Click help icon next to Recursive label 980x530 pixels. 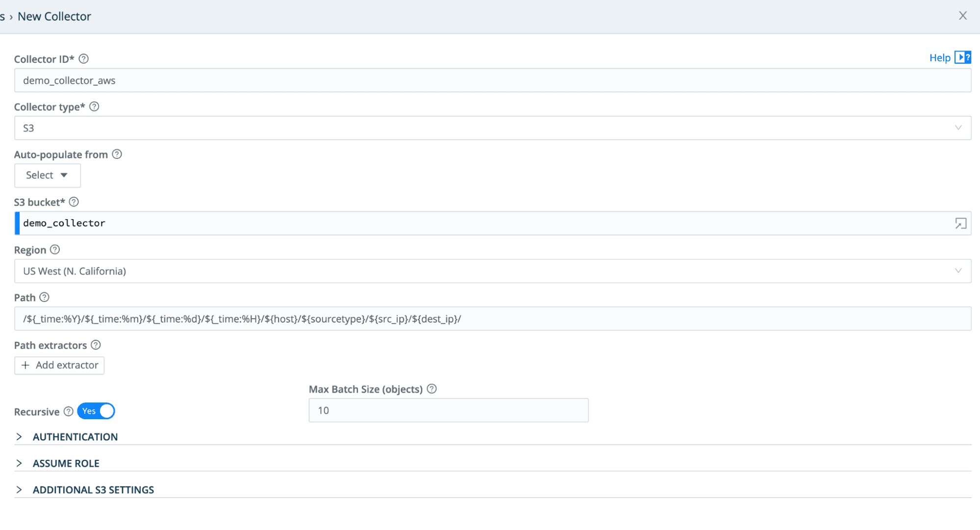point(69,411)
